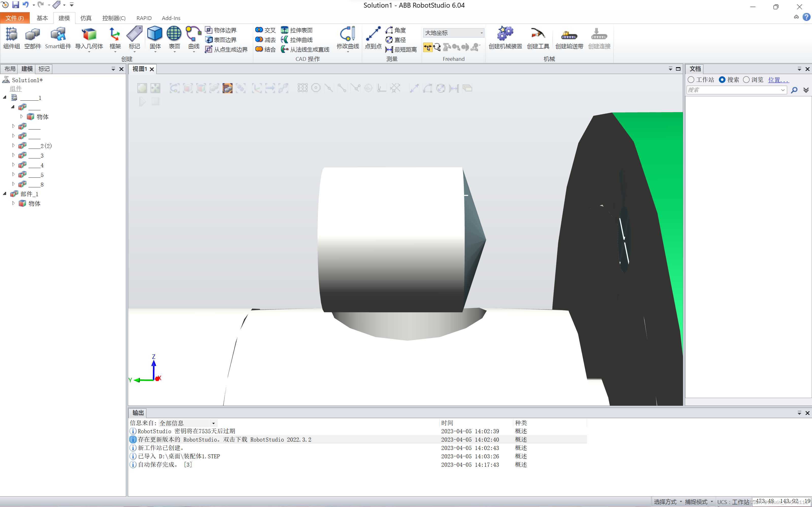Select the 工作站 radio button
Screen dimensions: 812x507
pyautogui.click(x=691, y=80)
